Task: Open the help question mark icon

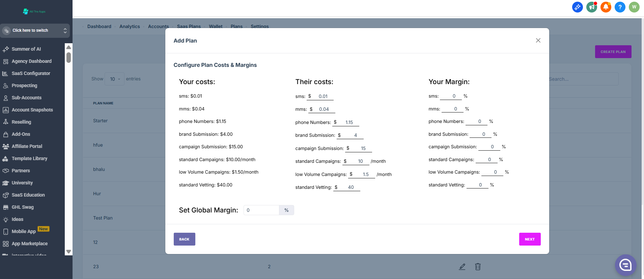Action: coord(620,7)
